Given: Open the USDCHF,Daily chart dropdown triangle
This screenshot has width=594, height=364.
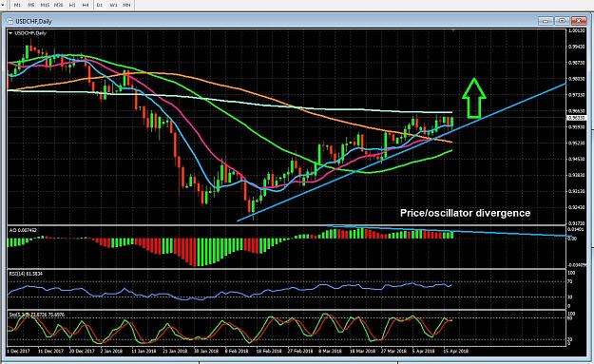Looking at the screenshot, I should (x=10, y=33).
